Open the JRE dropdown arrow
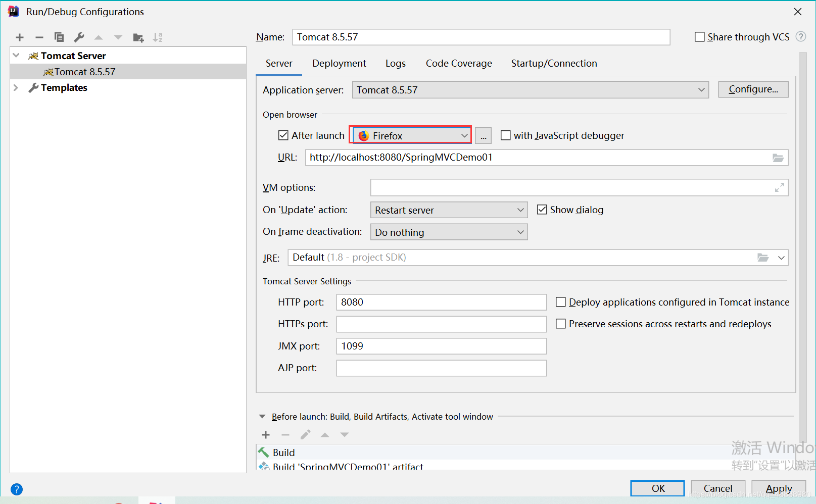This screenshot has width=816, height=504. point(781,258)
